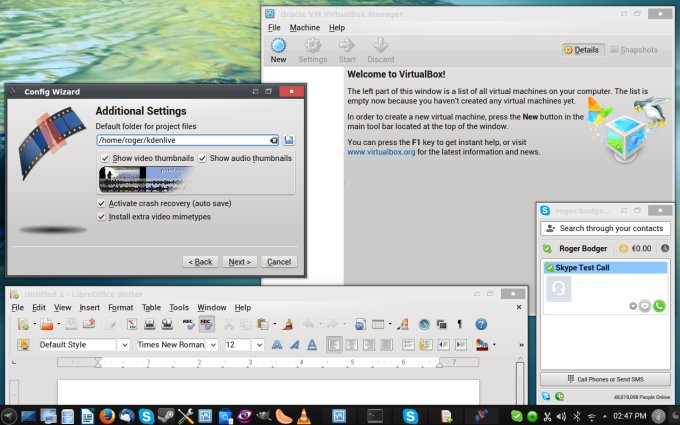Click the Skype contacts search field
680x425 pixels.
coord(605,229)
